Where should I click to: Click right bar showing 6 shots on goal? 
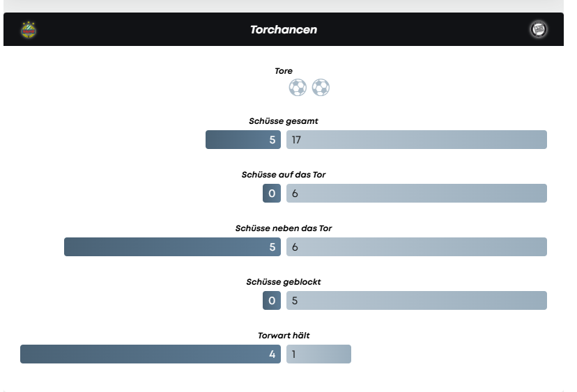416,194
